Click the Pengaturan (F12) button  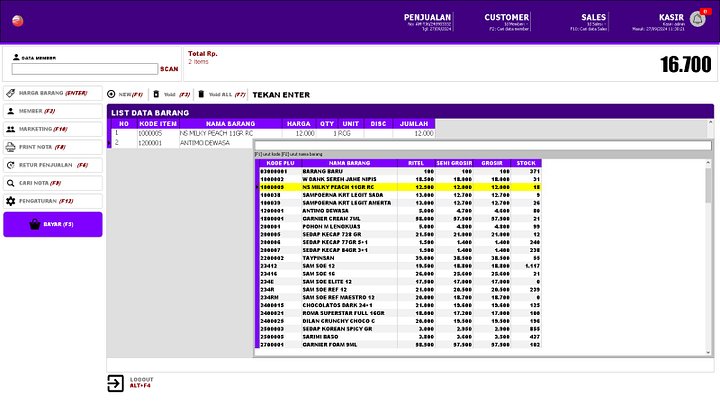(x=53, y=201)
